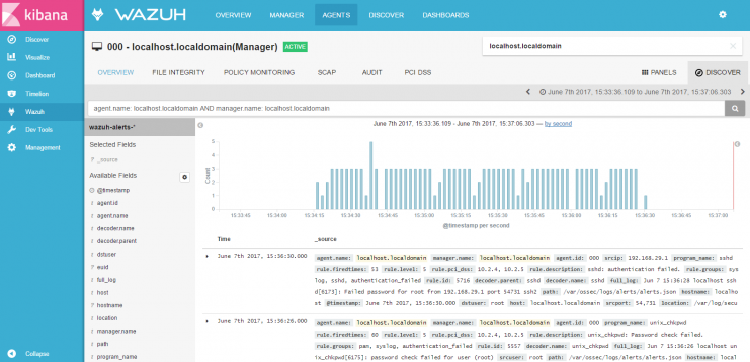Click the Wazuh wolf logo
Image resolution: width=750 pixels, height=362 pixels.
coord(99,15)
